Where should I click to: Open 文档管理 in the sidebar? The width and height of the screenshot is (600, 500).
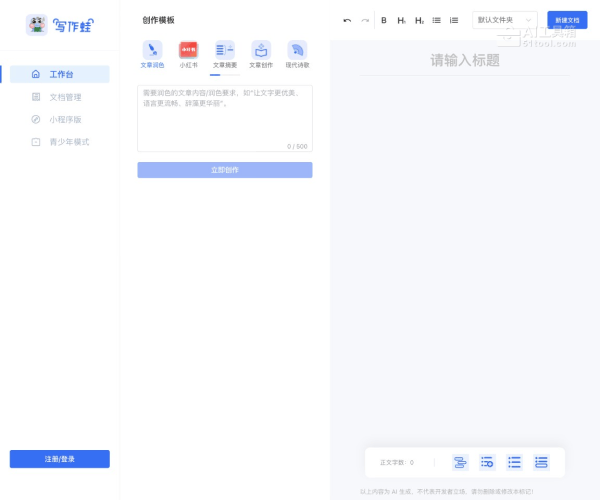(65, 97)
